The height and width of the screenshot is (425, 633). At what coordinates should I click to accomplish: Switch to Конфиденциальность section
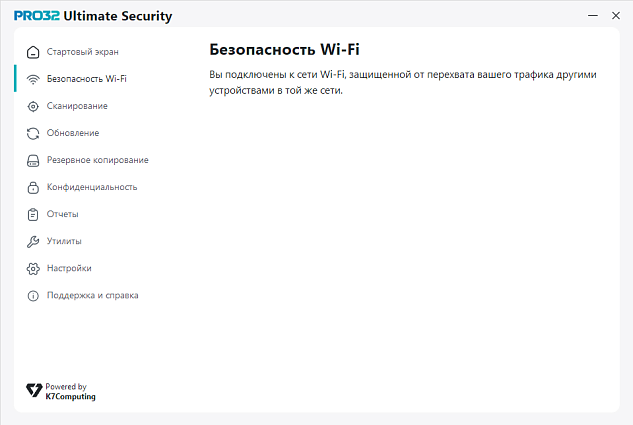[x=92, y=187]
